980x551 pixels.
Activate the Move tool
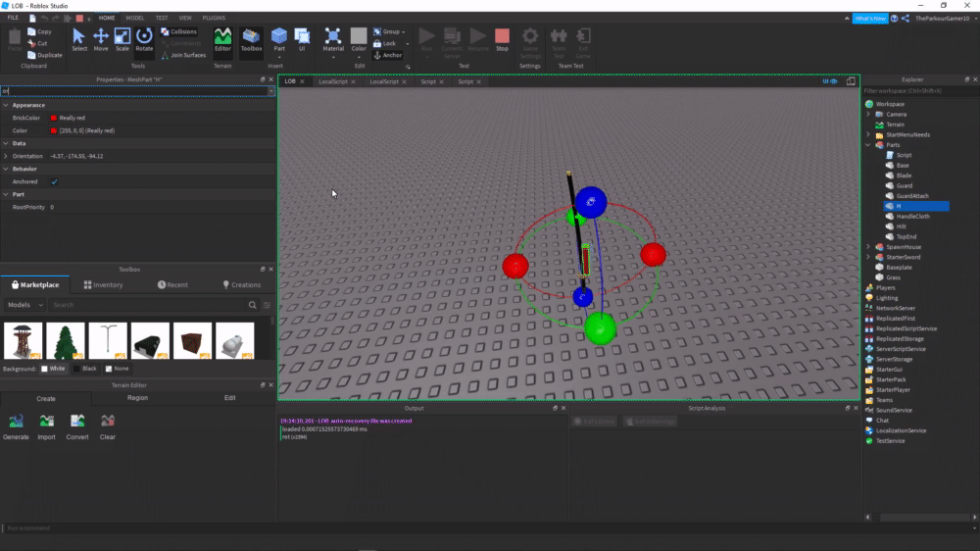point(101,39)
